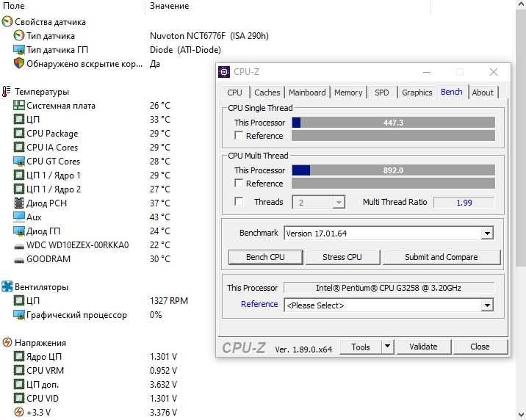Enable Reference checkbox under CPU Multi Thread
526x420 pixels.
[x=239, y=183]
